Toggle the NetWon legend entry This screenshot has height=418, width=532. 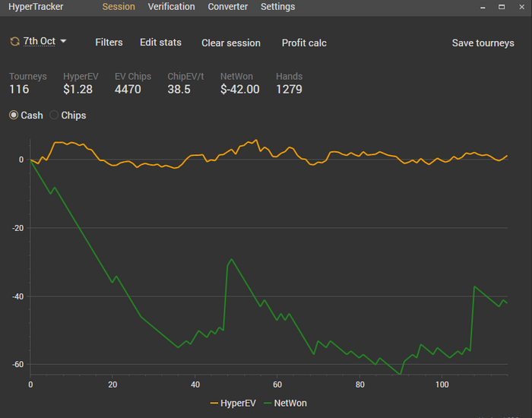(x=285, y=403)
